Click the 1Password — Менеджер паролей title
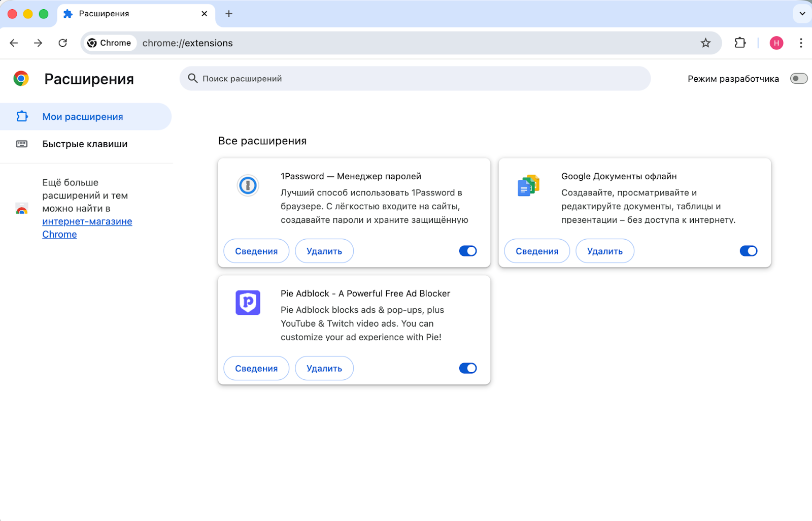812x521 pixels. click(x=351, y=176)
